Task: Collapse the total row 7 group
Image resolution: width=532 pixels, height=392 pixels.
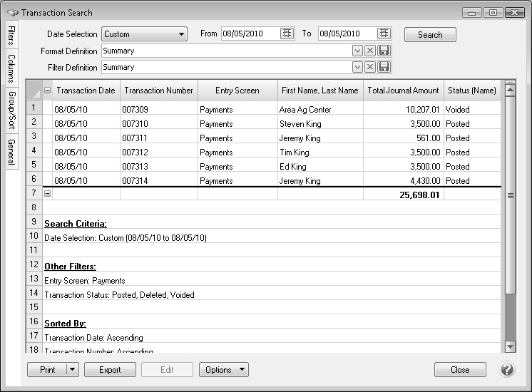Action: click(x=48, y=194)
